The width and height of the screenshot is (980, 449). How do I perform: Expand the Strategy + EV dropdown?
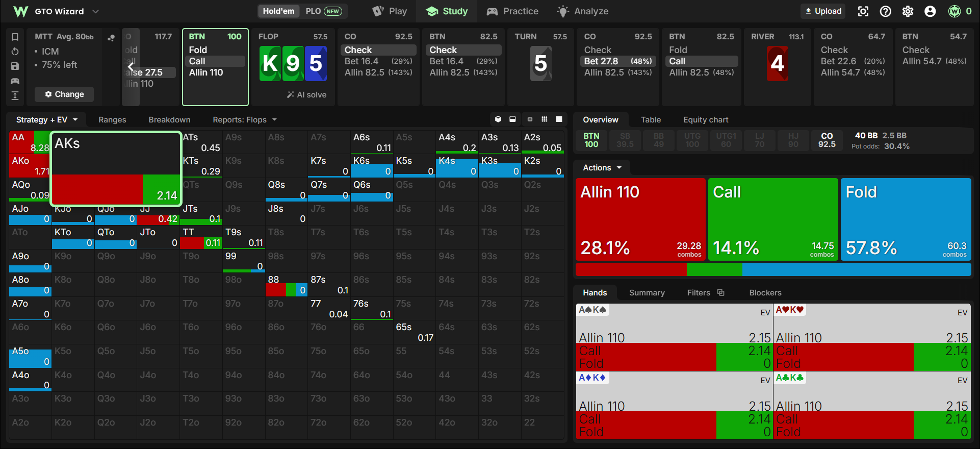click(46, 120)
